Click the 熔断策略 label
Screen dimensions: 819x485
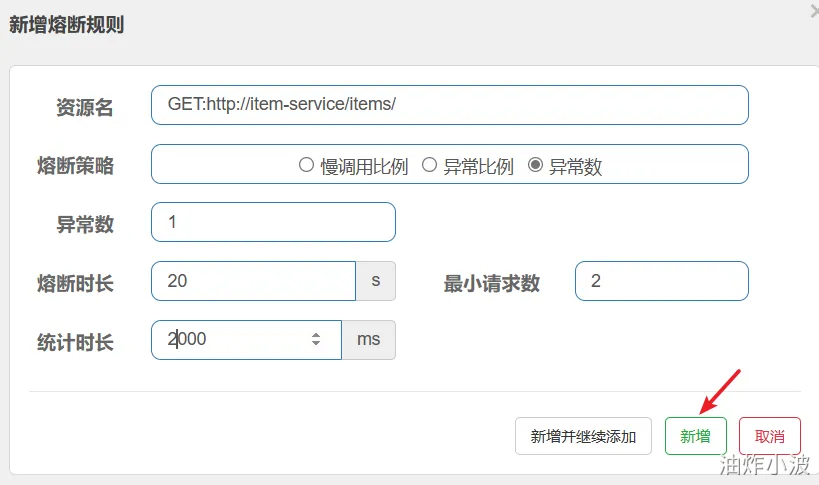75,166
